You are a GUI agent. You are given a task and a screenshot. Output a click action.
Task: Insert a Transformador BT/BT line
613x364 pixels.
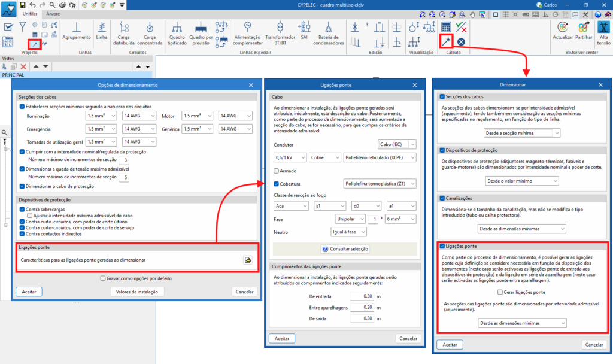280,28
